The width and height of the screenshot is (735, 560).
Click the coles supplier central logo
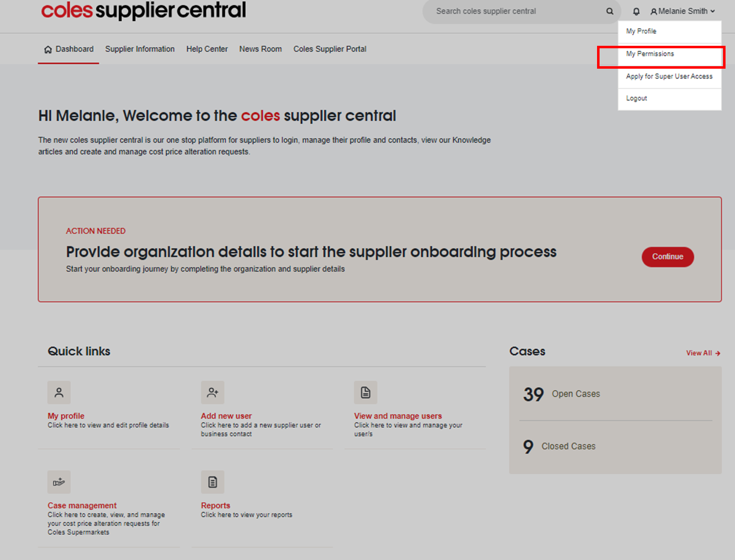point(143,10)
